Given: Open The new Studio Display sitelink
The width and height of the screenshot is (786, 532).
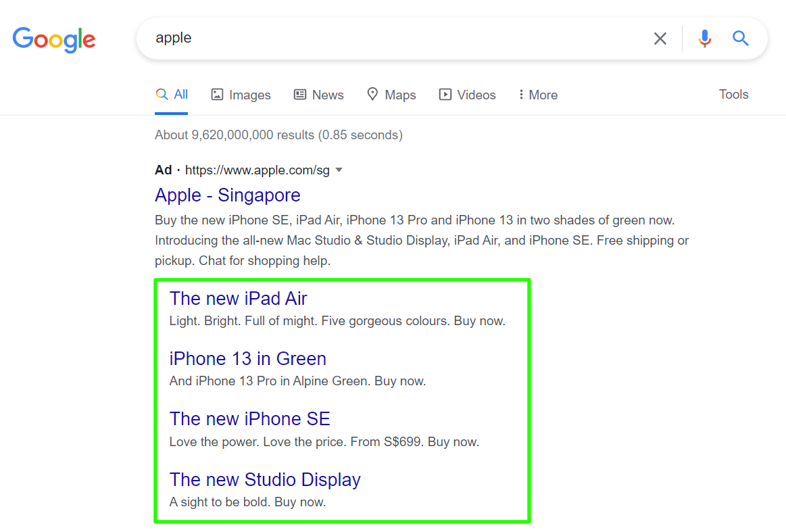Looking at the screenshot, I should click(265, 479).
